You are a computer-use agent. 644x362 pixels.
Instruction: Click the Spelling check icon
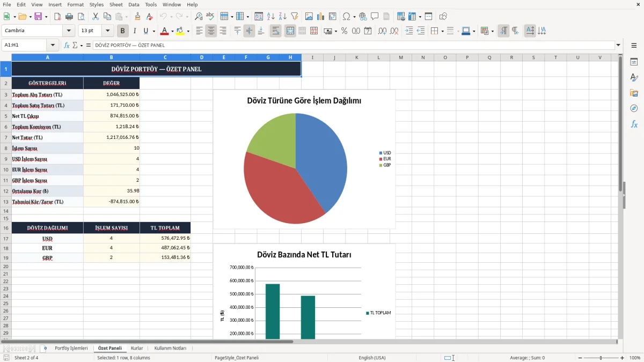pos(210,17)
